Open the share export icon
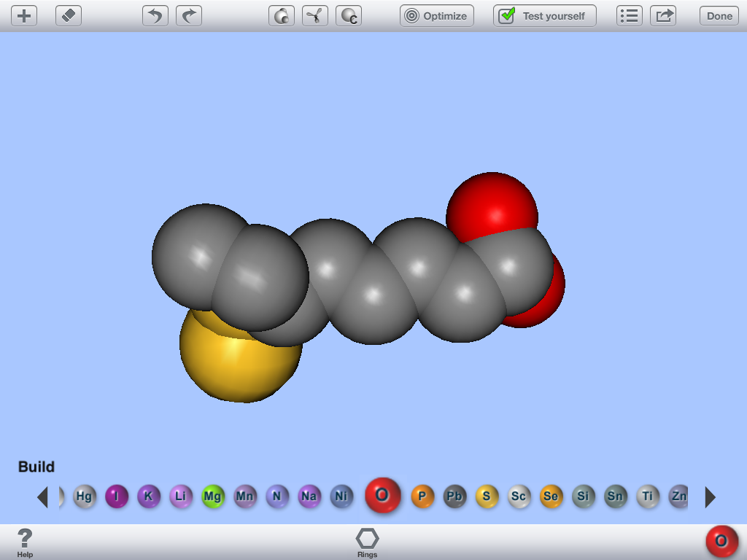 pos(663,16)
